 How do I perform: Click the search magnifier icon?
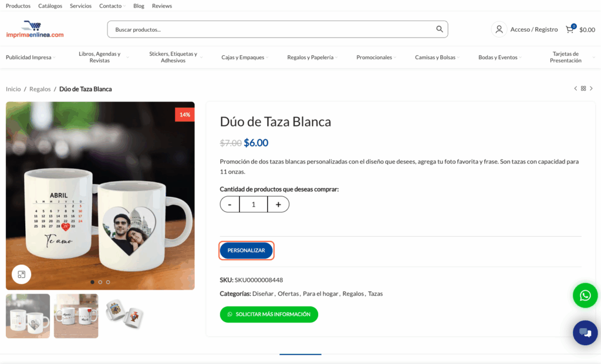(440, 29)
